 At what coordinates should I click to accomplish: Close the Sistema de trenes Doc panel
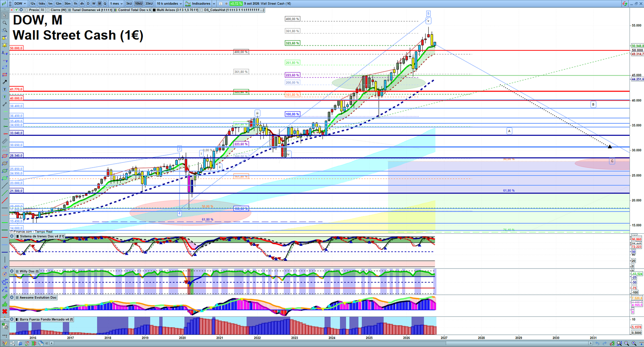12,236
